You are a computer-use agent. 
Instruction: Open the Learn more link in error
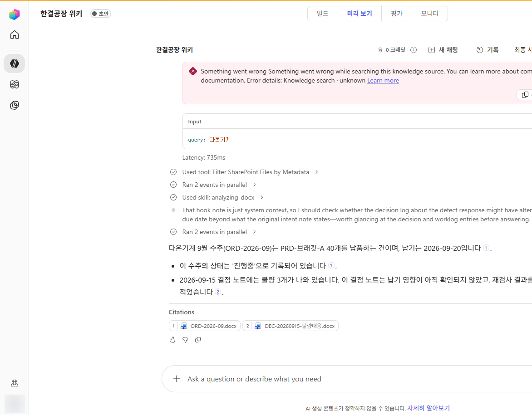pyautogui.click(x=383, y=80)
